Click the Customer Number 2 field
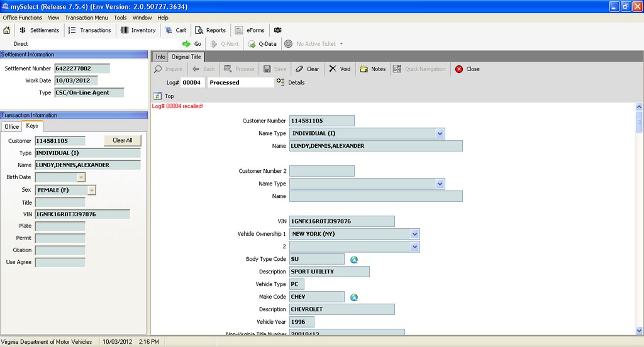The width and height of the screenshot is (644, 347). point(321,171)
